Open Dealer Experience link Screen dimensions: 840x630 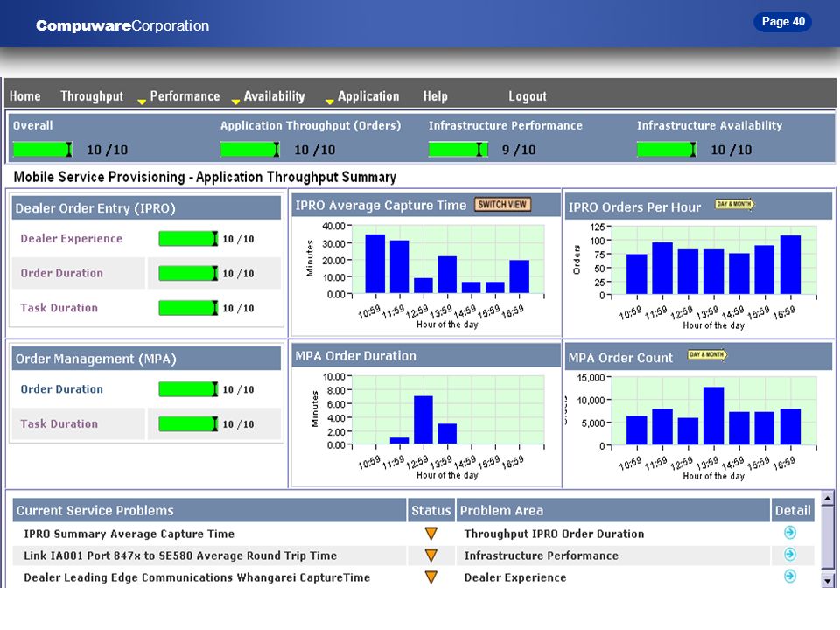pos(71,238)
